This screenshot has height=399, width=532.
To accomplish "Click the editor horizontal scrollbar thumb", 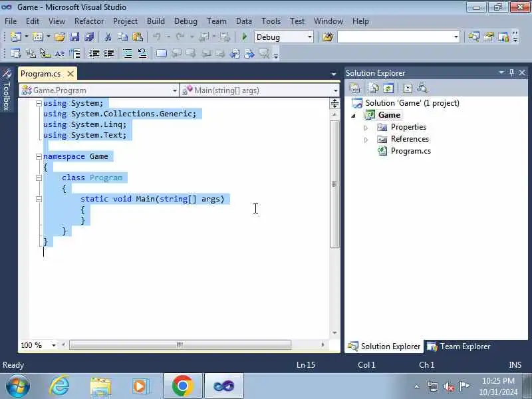I will [x=180, y=345].
